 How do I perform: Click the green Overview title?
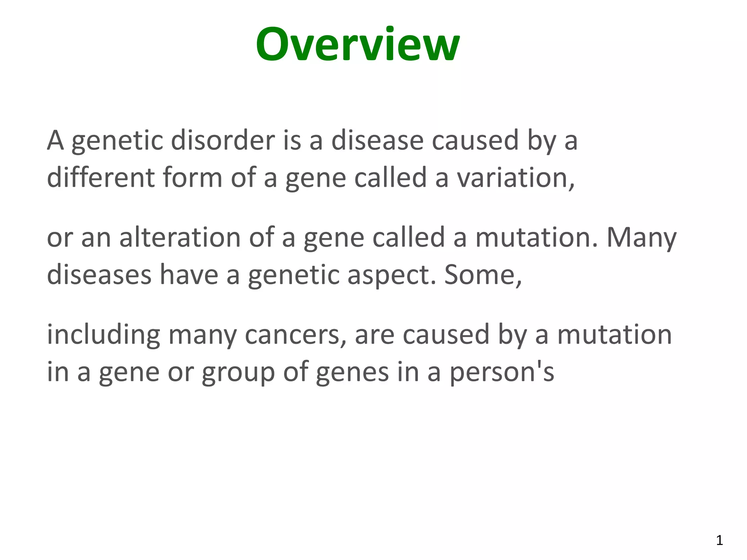click(x=357, y=44)
